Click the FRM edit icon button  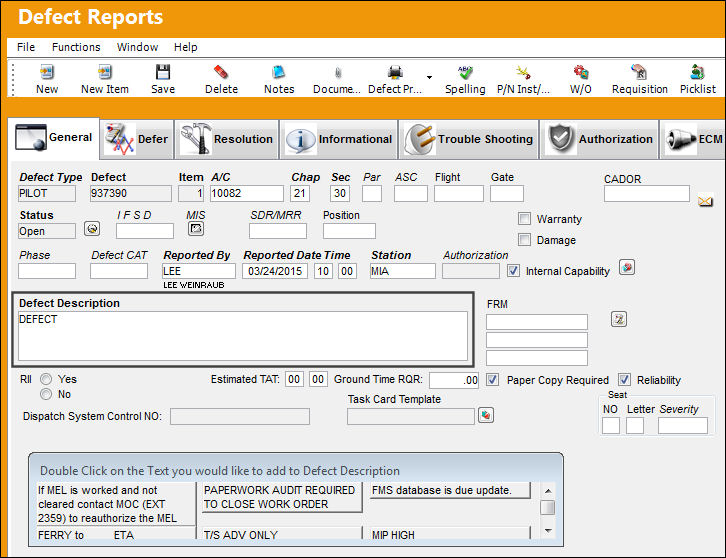(619, 319)
